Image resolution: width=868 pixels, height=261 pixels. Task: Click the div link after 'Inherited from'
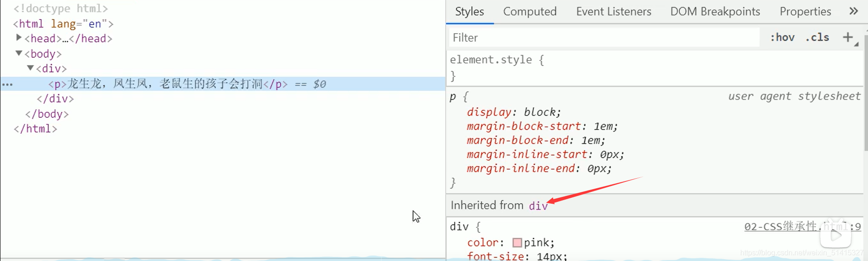[x=538, y=206]
